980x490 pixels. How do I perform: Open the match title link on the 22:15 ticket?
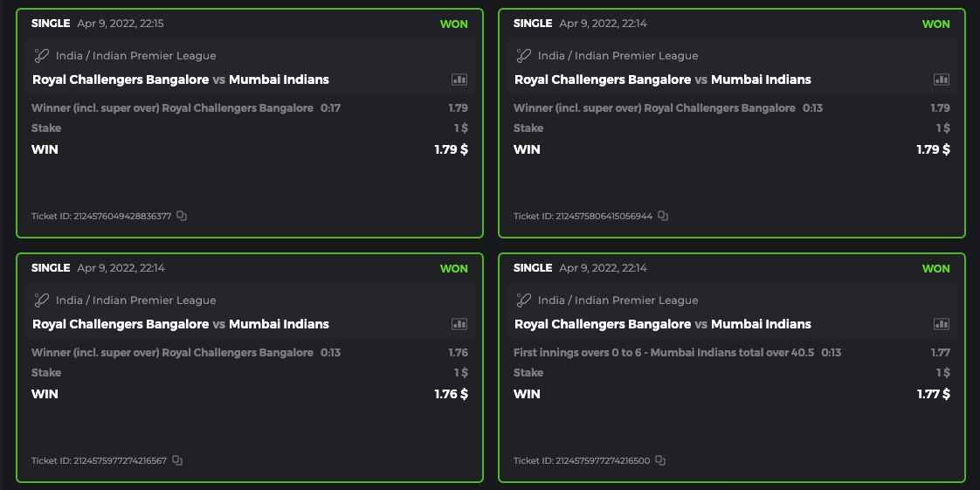coord(181,79)
